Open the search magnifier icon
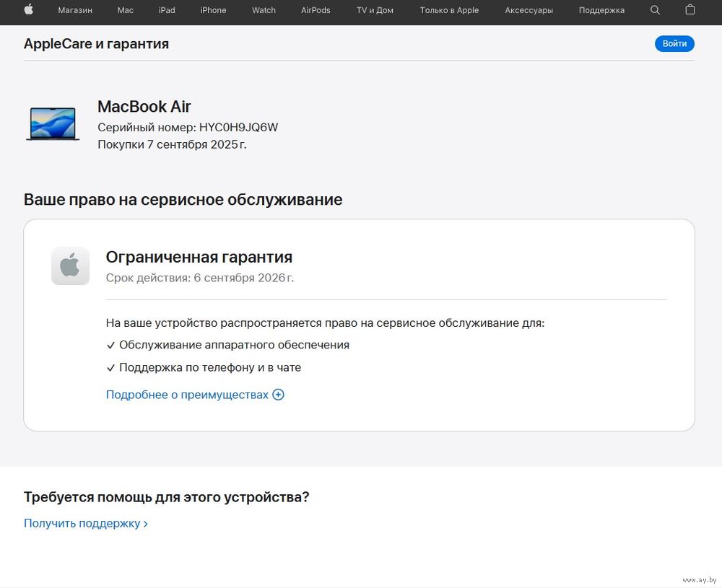722x588 pixels. tap(655, 10)
